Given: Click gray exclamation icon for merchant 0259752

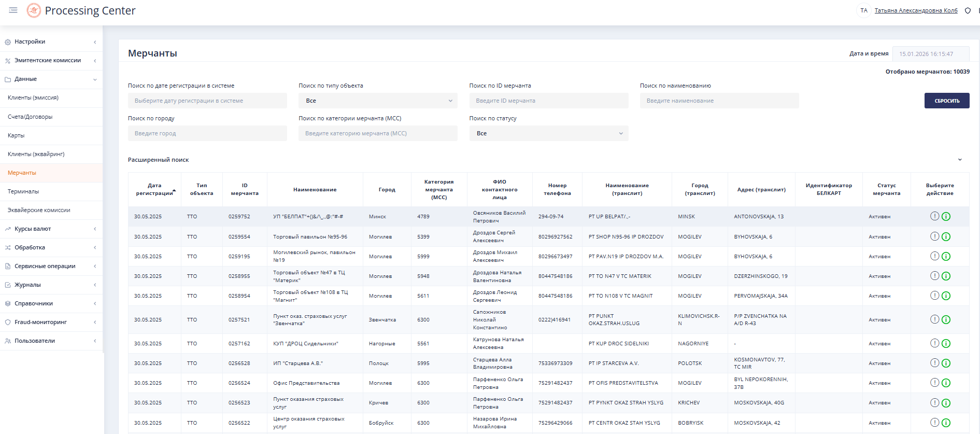Looking at the screenshot, I should pos(934,216).
